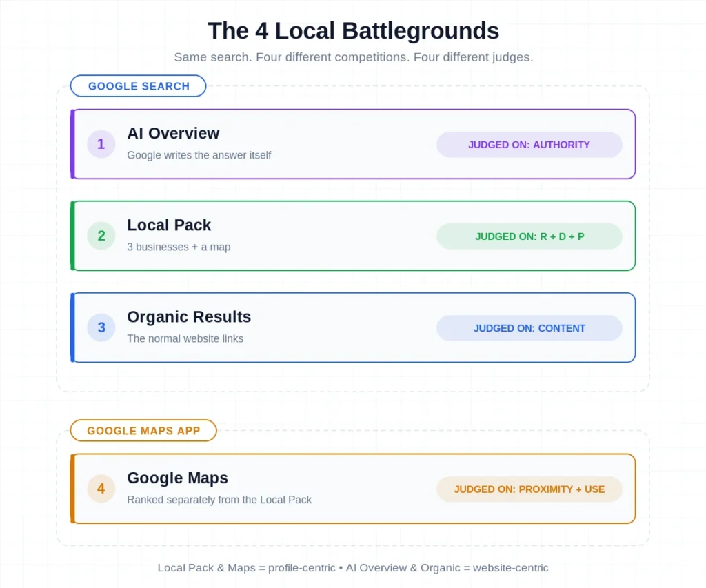Click the Organic Results heading
This screenshot has width=706, height=588.
click(189, 316)
